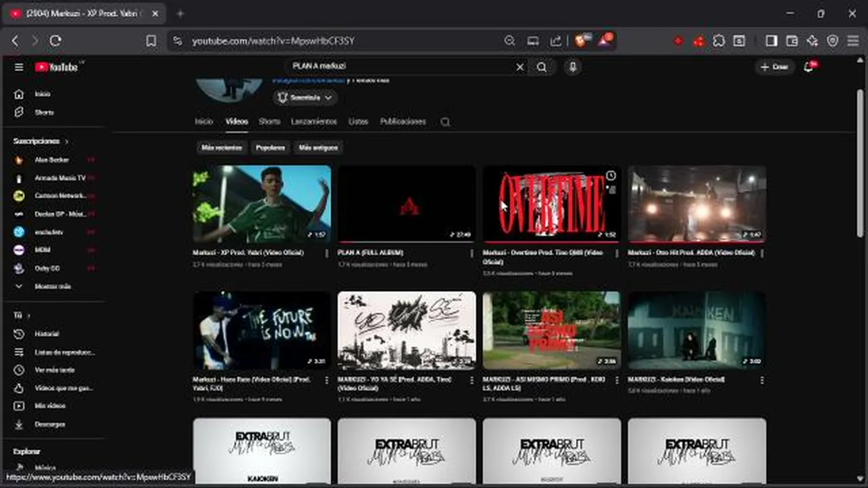Click the search magnifier button
This screenshot has width=868, height=488.
pyautogui.click(x=542, y=67)
